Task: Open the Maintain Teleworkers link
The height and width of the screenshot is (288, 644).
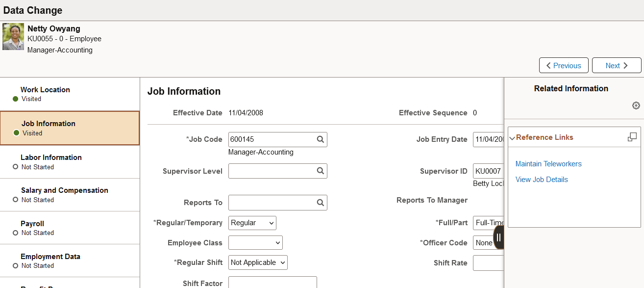Action: click(548, 164)
